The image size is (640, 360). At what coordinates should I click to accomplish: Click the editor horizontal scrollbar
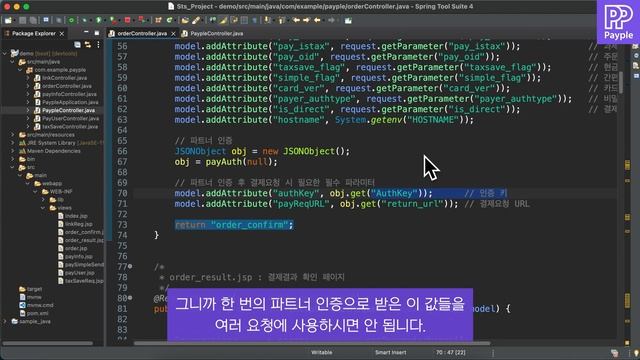pyautogui.click(x=312, y=343)
